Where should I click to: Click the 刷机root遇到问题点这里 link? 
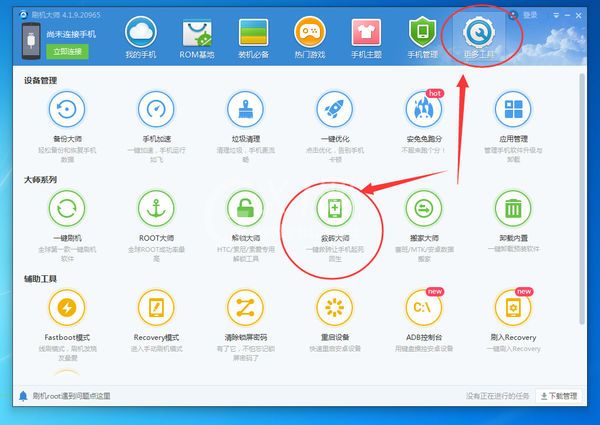[x=71, y=396]
